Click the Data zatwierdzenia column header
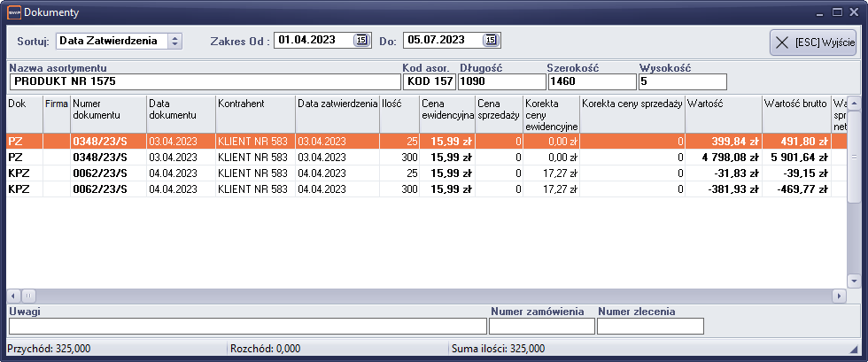Image resolution: width=868 pixels, height=362 pixels. click(337, 115)
